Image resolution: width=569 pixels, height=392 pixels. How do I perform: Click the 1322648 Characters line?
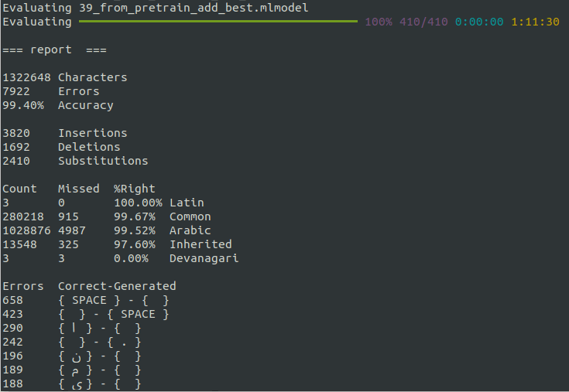click(x=65, y=77)
